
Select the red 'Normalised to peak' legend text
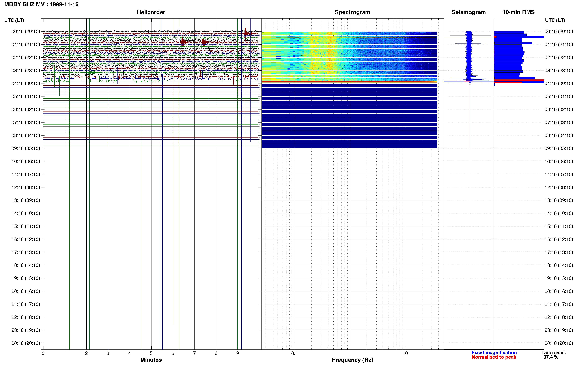[494, 357]
